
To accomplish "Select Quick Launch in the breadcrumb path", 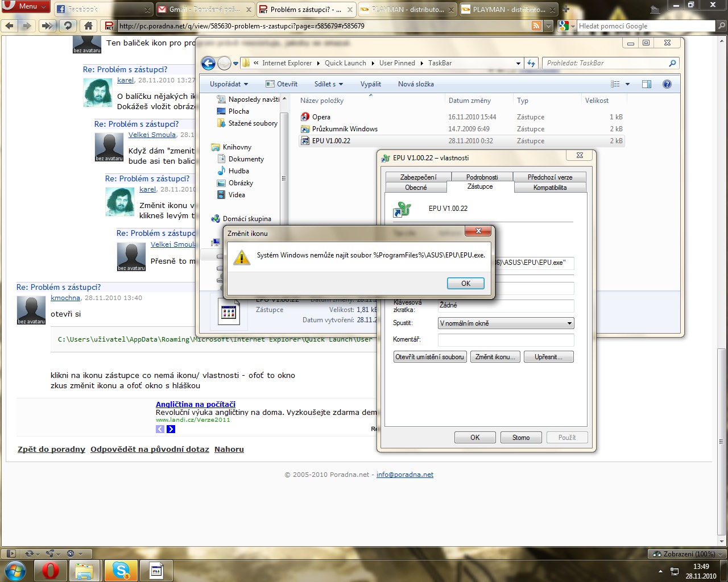I will pyautogui.click(x=345, y=63).
